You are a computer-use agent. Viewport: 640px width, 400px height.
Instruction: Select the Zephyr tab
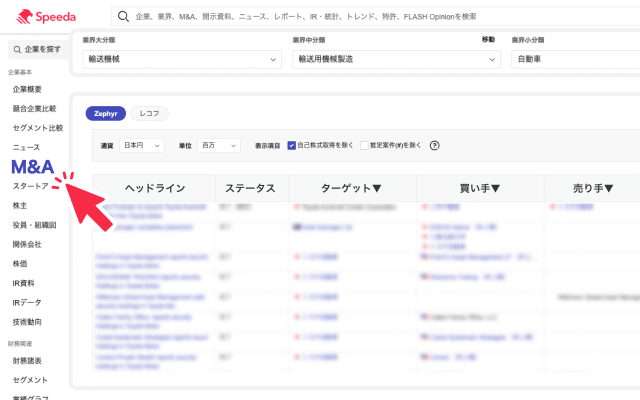click(x=106, y=113)
